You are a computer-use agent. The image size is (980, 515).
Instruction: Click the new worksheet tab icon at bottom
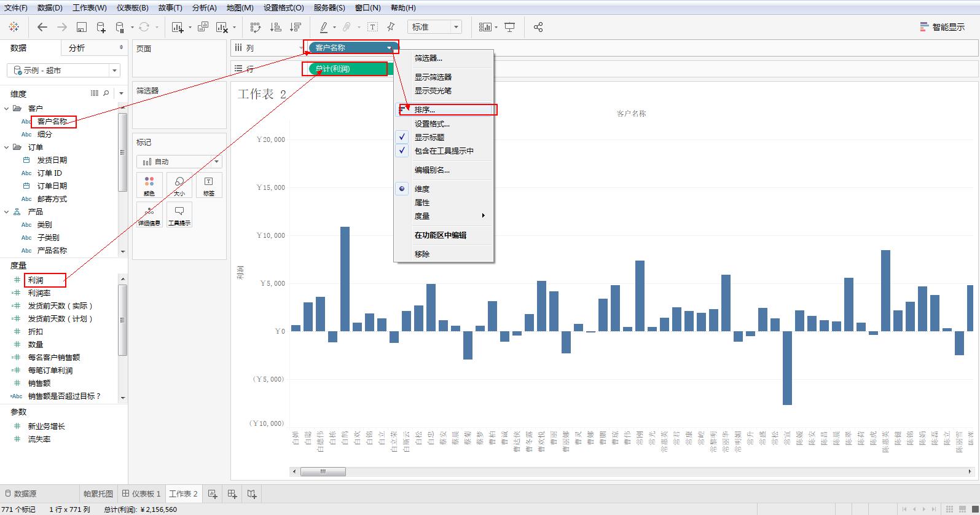coord(213,493)
